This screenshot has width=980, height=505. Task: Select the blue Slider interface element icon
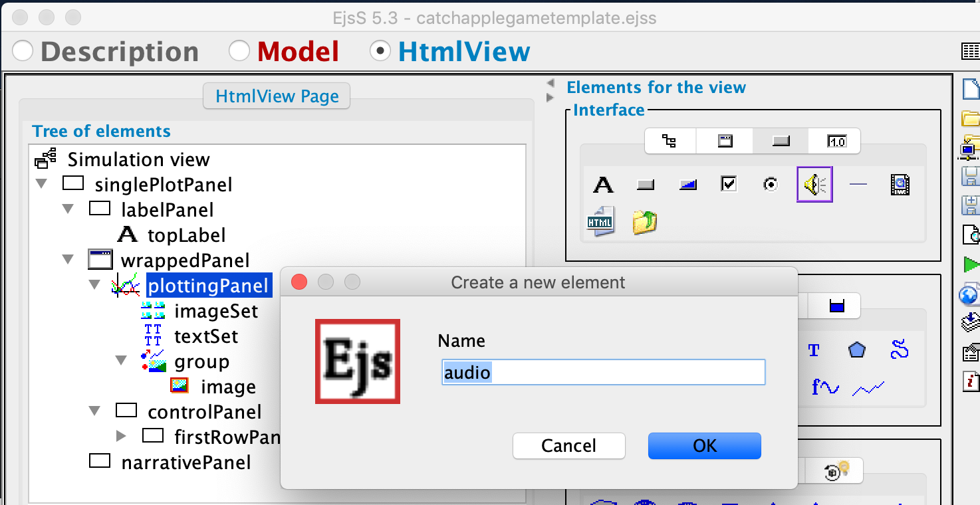point(688,185)
